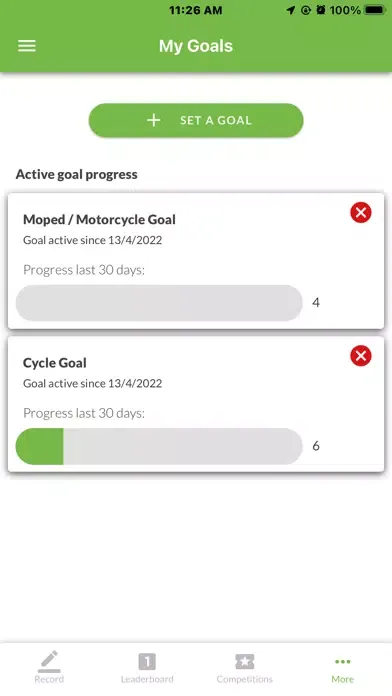
Task: Click the pencil Record icon
Action: pyautogui.click(x=49, y=661)
